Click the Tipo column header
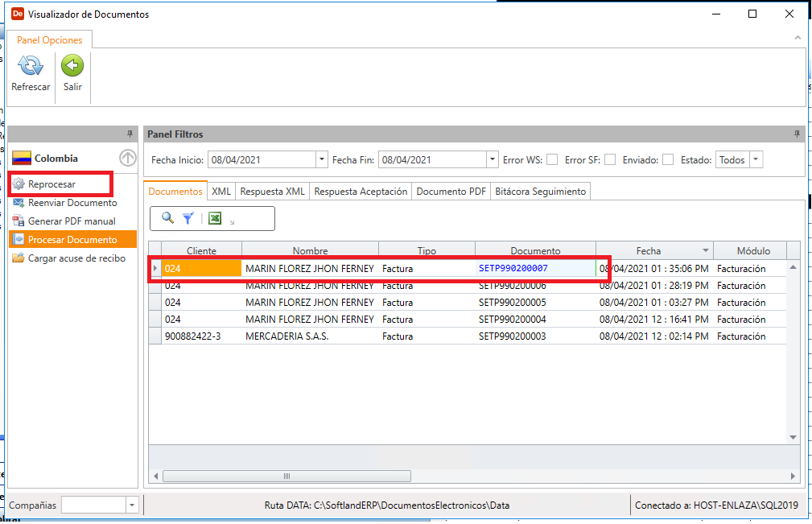The width and height of the screenshot is (812, 524). tap(427, 250)
